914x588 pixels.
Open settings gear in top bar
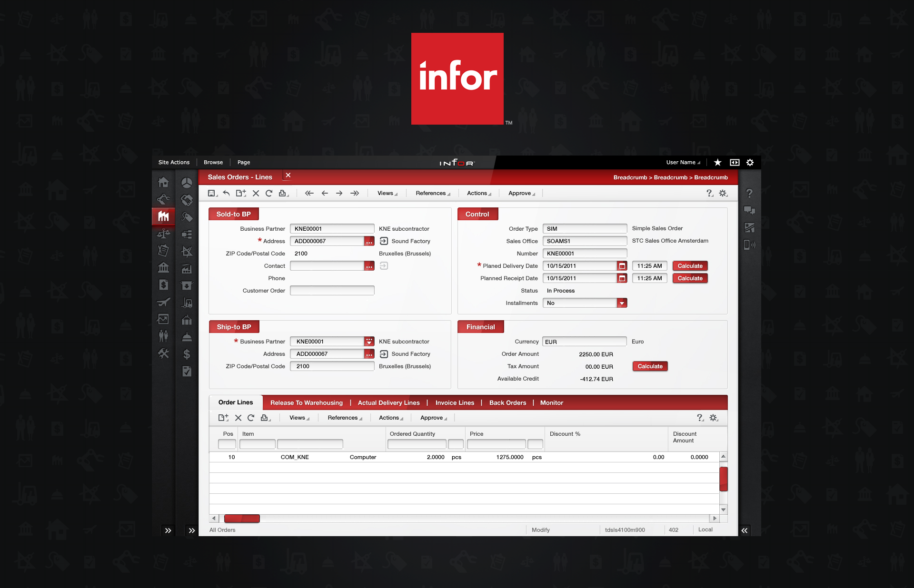coord(750,162)
